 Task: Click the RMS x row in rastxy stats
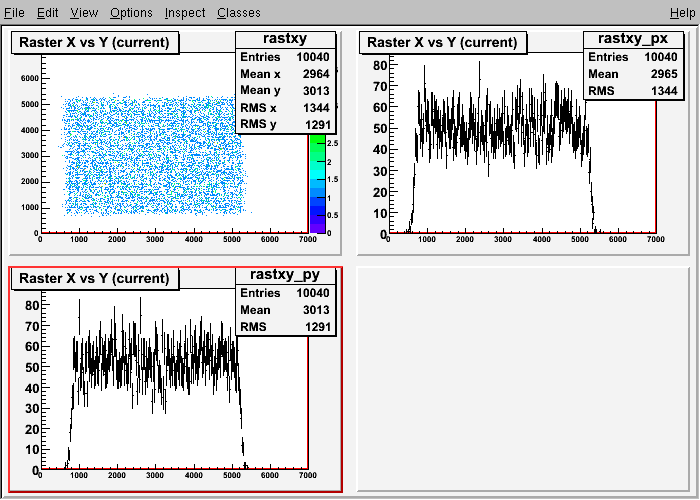click(x=285, y=108)
